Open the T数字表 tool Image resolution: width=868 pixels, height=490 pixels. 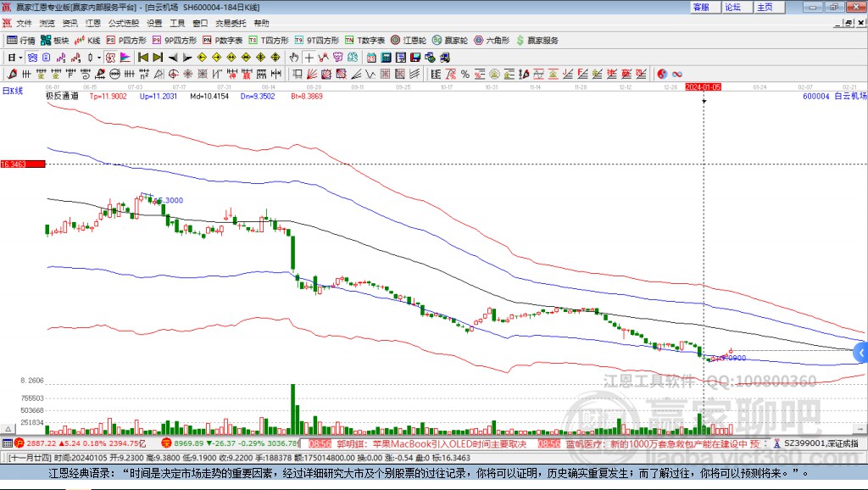click(x=366, y=40)
